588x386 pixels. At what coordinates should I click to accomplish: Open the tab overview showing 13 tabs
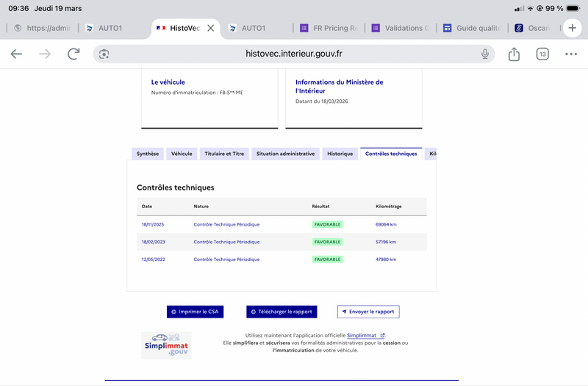542,54
